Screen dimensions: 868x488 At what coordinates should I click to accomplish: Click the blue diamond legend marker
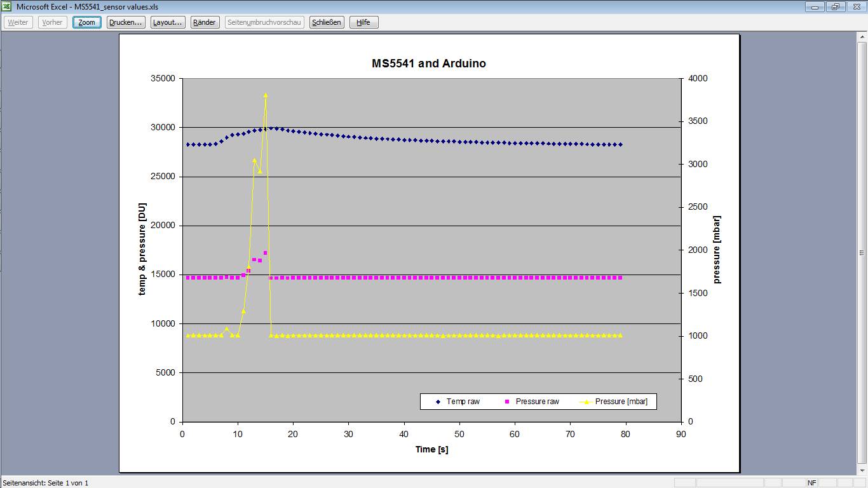coord(438,402)
